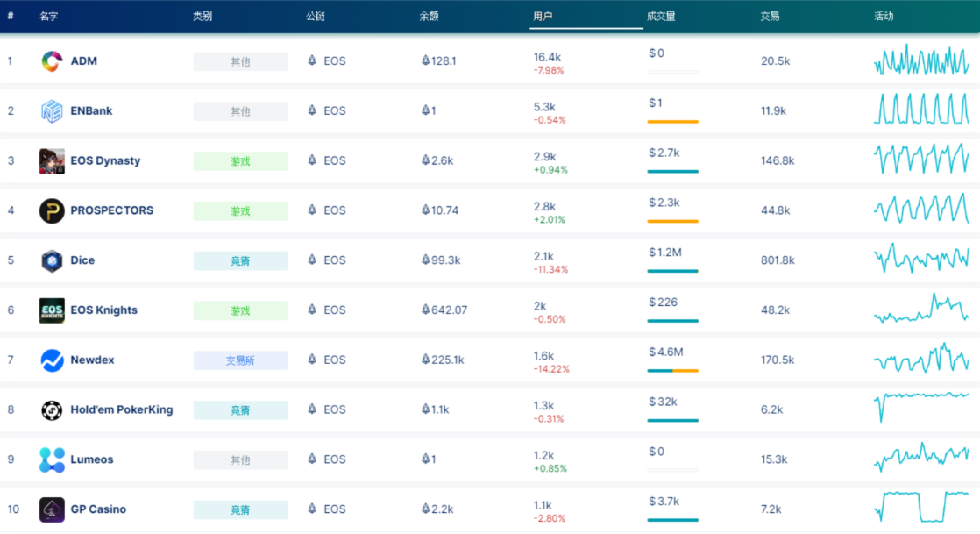Click the EOS Knights logo icon
The image size is (980, 534).
[x=52, y=310]
